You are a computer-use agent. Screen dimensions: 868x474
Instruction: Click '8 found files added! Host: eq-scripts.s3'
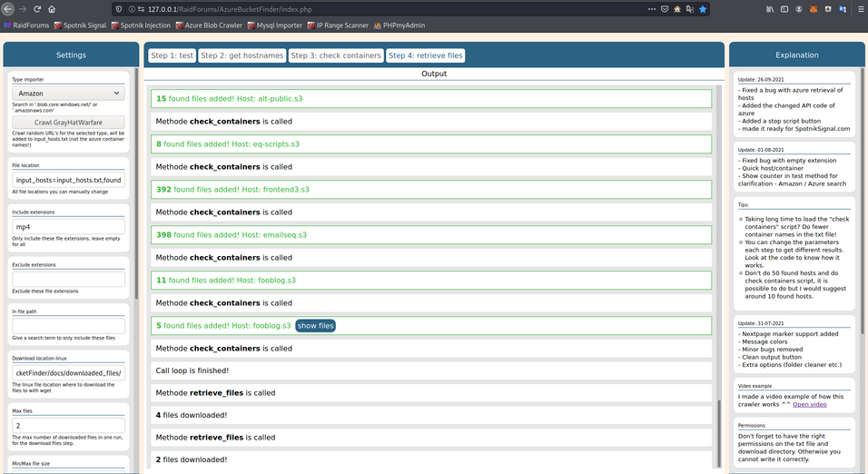[x=431, y=144]
